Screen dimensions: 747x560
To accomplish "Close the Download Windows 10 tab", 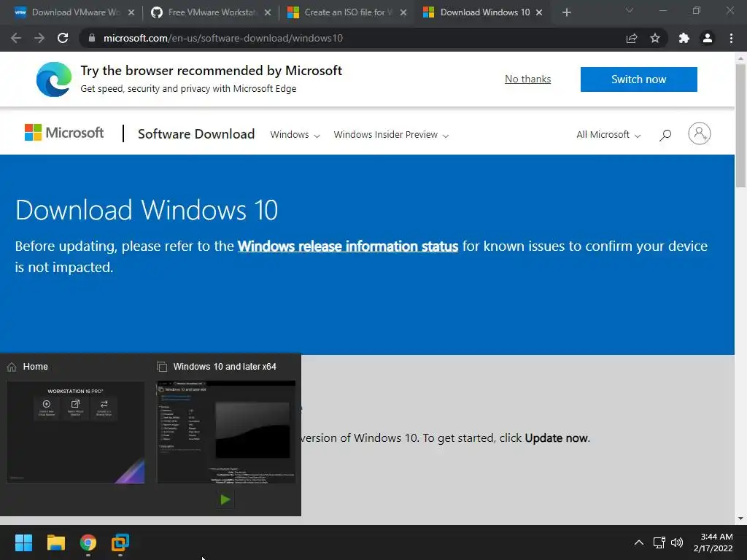I will [x=539, y=12].
